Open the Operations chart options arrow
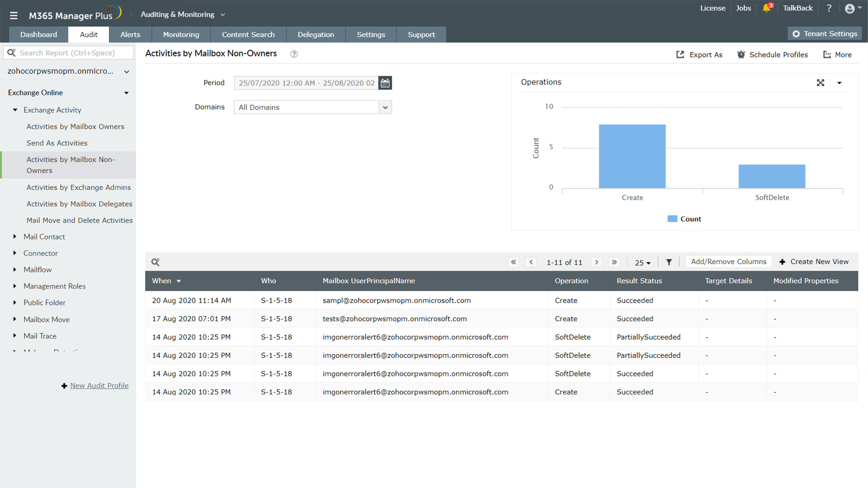868x488 pixels. [x=840, y=83]
